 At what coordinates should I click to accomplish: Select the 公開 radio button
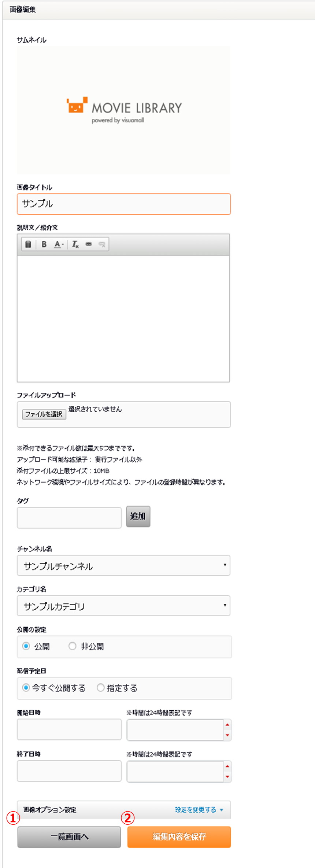(x=26, y=646)
